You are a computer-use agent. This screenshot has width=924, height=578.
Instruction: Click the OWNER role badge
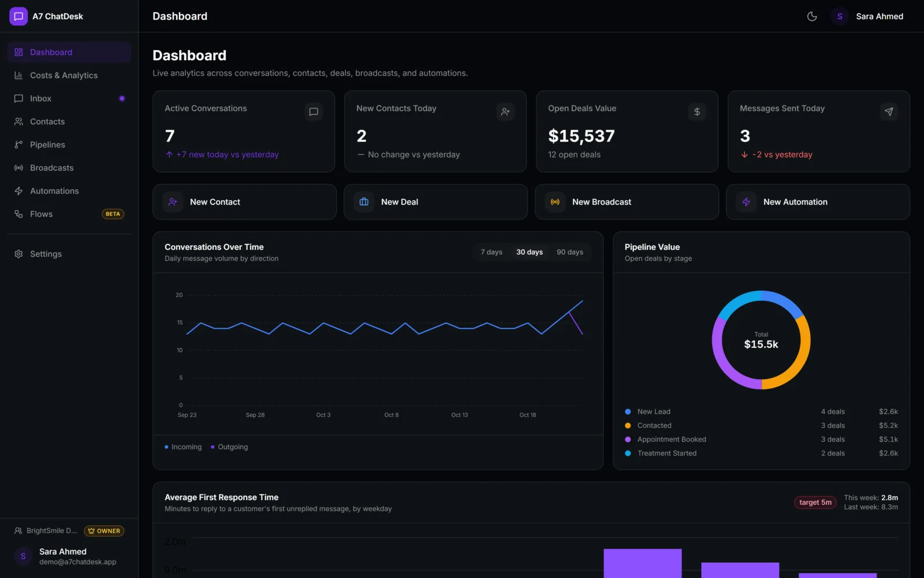coord(104,531)
